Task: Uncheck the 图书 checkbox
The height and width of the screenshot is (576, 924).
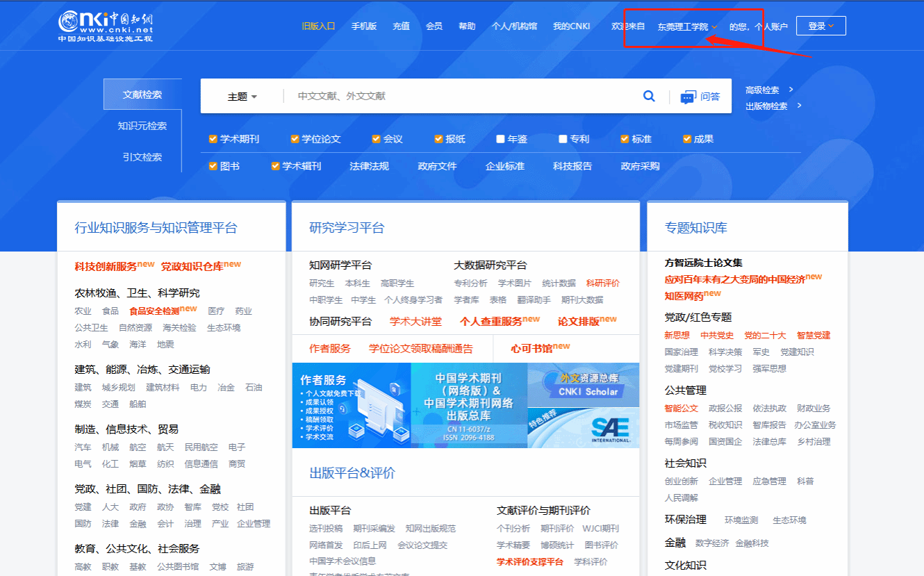Action: [x=213, y=166]
